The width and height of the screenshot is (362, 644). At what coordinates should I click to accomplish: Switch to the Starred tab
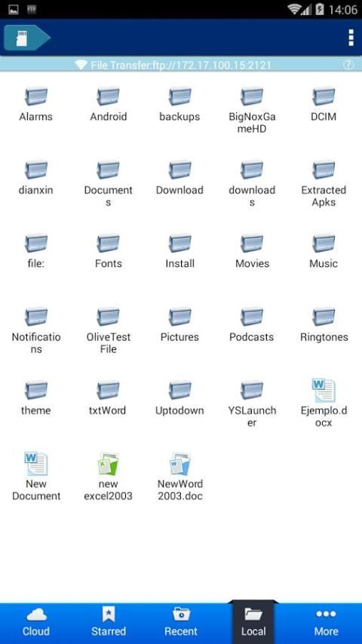[109, 622]
